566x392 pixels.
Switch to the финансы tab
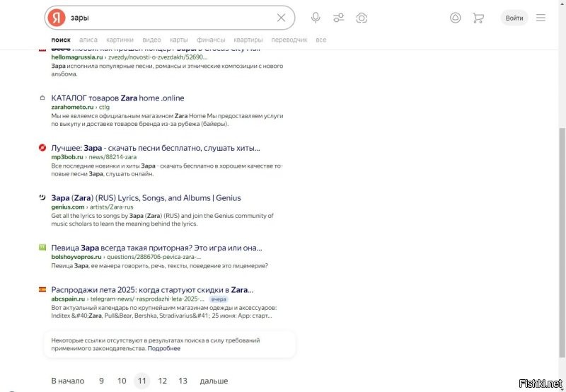click(211, 40)
